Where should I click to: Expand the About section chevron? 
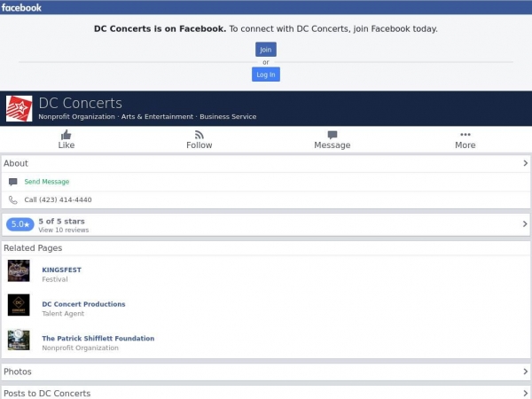point(525,163)
